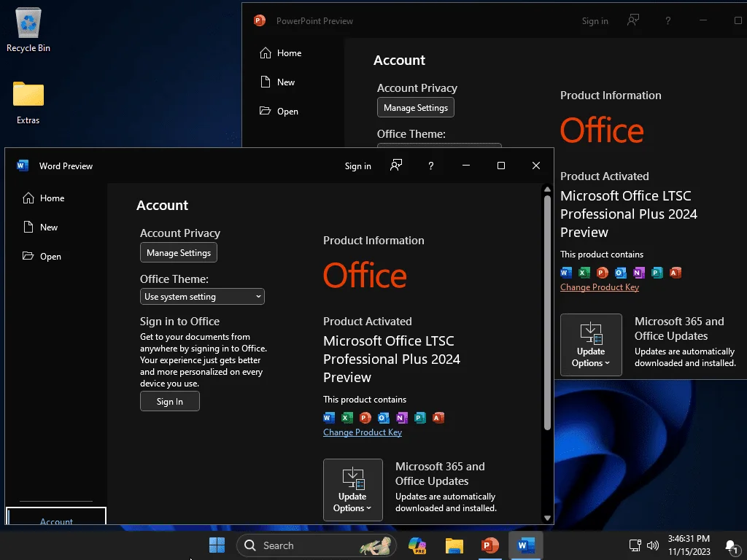Screen dimensions: 747x560
Task: Click the OneNote icon in Word's product list
Action: (402, 418)
